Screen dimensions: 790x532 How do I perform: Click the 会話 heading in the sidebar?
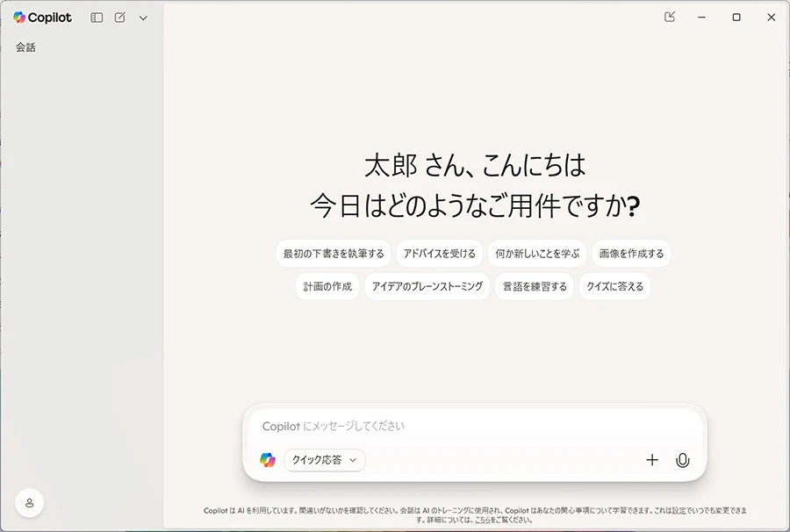tap(25, 47)
